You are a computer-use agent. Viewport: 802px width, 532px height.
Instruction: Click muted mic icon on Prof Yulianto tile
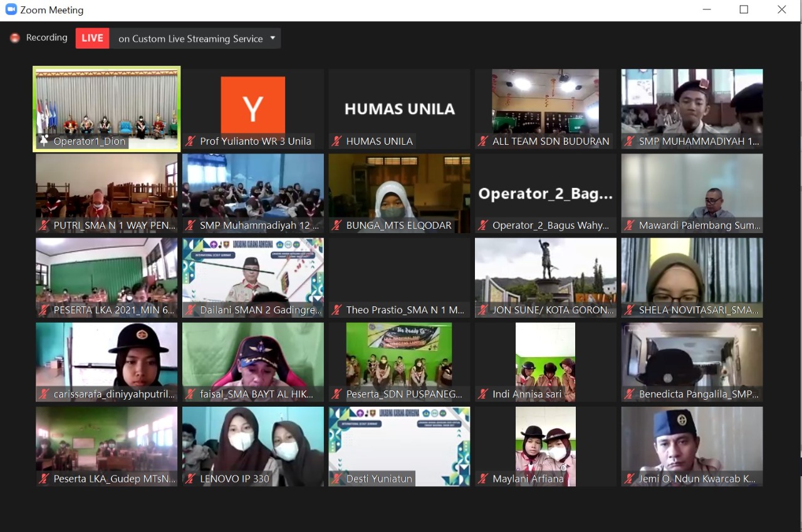pyautogui.click(x=190, y=142)
